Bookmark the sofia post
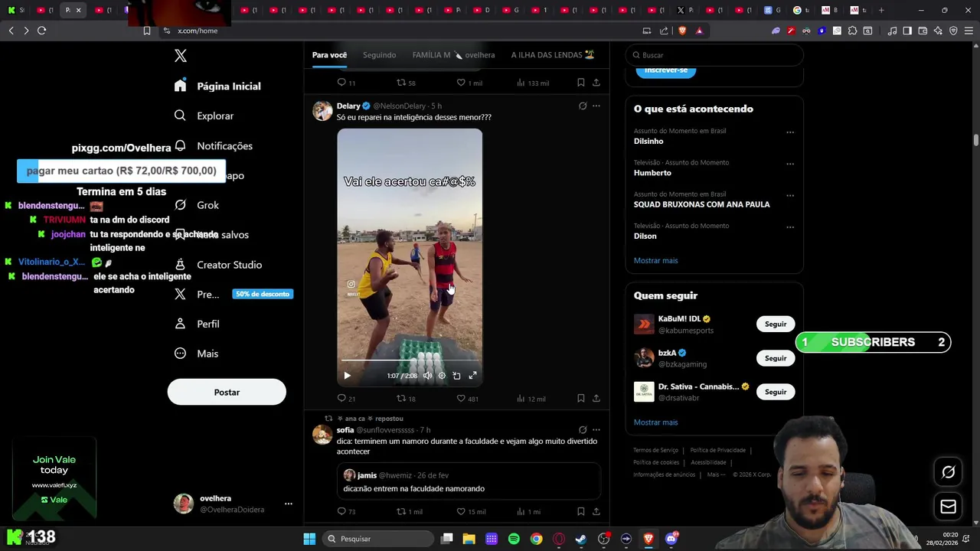980x551 pixels. pyautogui.click(x=581, y=511)
